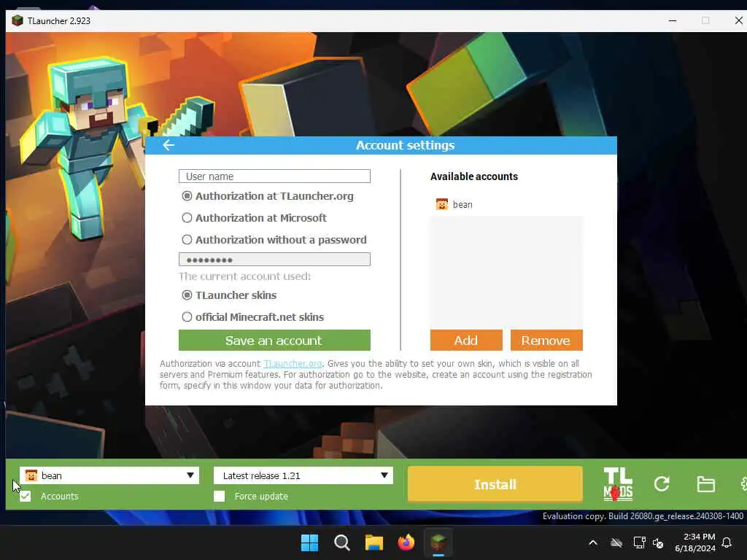Select Authorization at Microsoft radio
This screenshot has width=747, height=560.
[187, 218]
